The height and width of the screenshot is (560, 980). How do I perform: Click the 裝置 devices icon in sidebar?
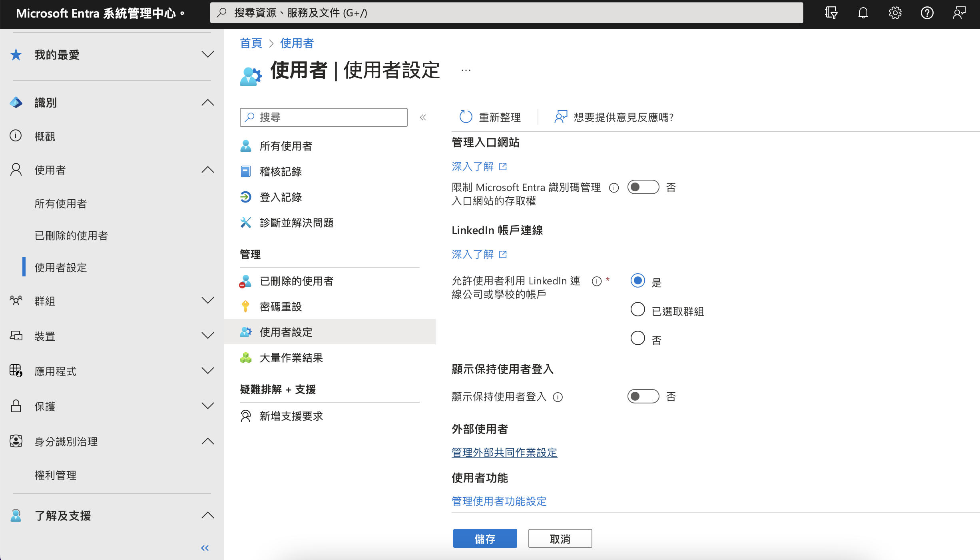tap(16, 336)
